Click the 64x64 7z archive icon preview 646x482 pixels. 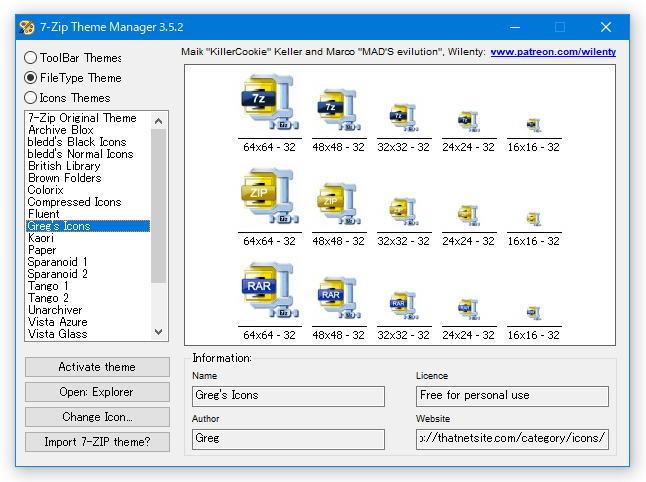pyautogui.click(x=269, y=102)
